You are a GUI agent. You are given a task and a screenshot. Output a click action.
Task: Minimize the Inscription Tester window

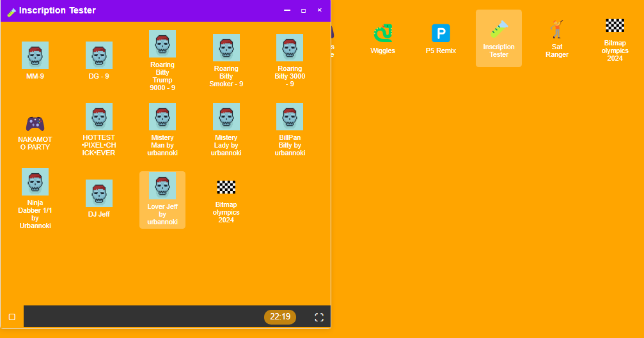pyautogui.click(x=287, y=10)
